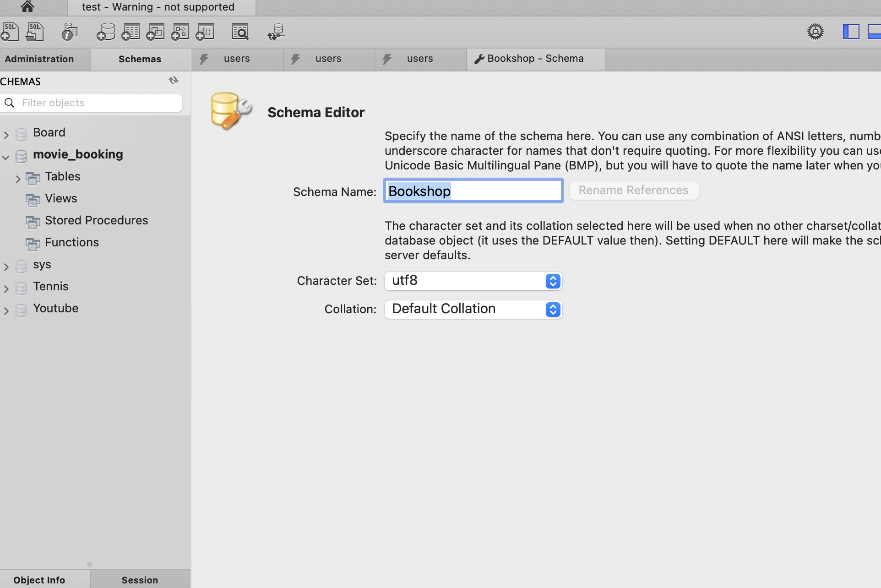Click the create new view icon
Image resolution: width=881 pixels, height=588 pixels.
coord(155,32)
